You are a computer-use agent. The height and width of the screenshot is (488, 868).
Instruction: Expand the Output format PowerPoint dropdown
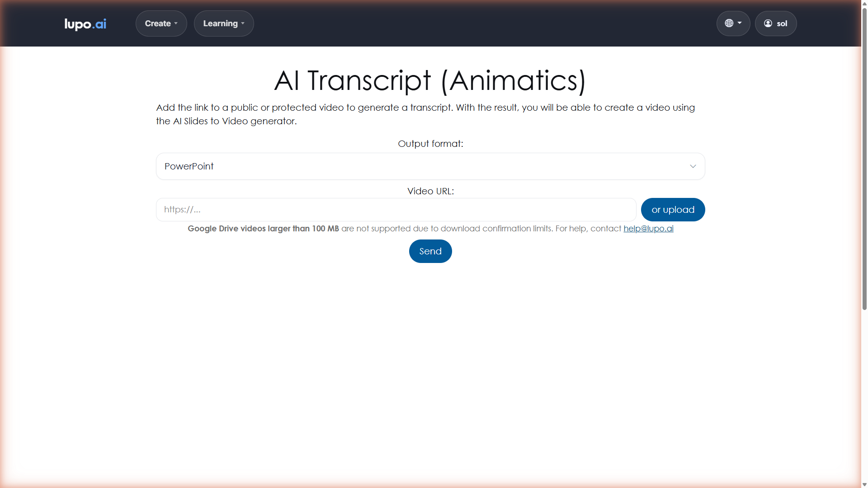tap(430, 166)
